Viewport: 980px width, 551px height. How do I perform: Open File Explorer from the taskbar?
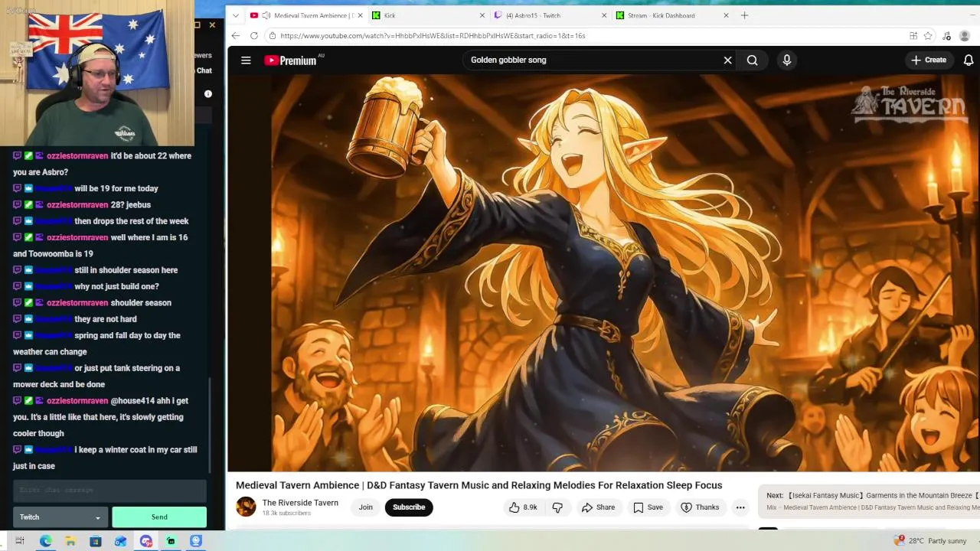coord(70,541)
